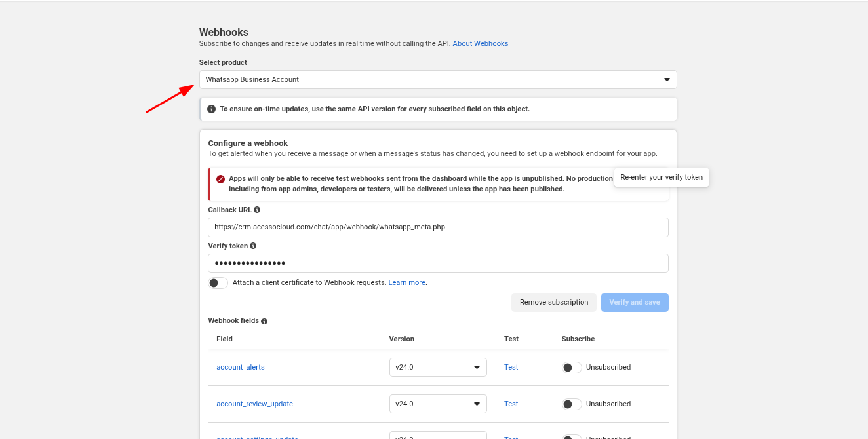
Task: Click the Verify and save button
Action: [x=634, y=302]
